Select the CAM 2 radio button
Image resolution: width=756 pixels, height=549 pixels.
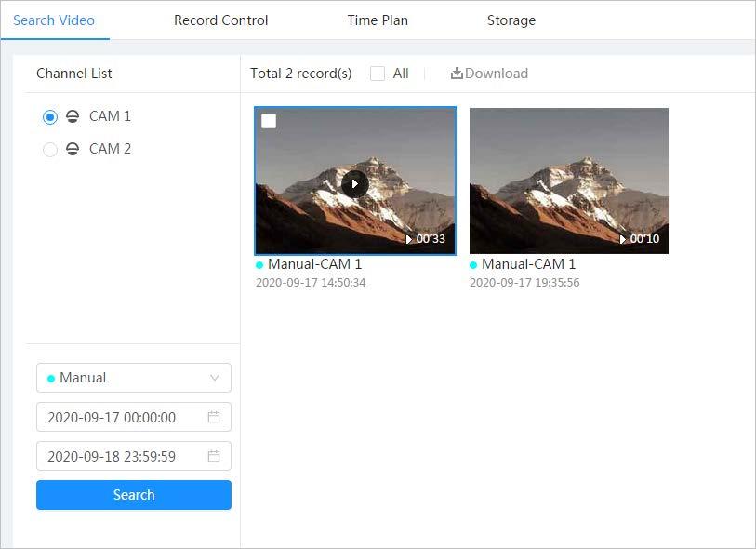click(x=50, y=150)
